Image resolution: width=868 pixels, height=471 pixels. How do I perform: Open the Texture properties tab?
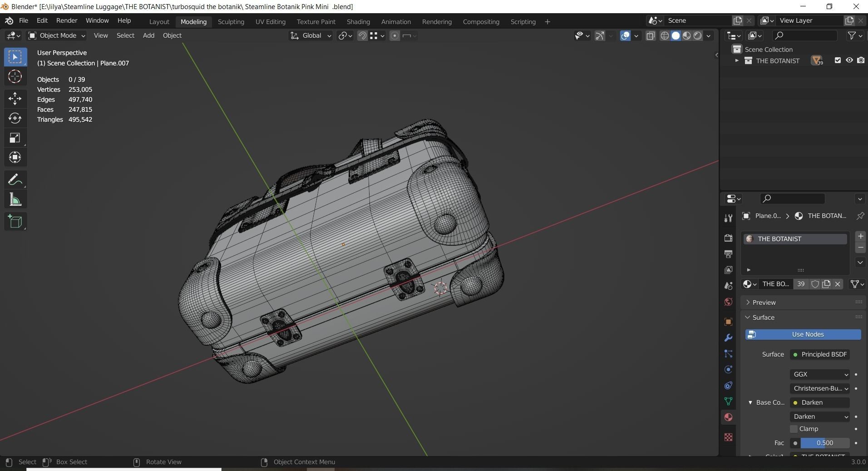coord(728,437)
